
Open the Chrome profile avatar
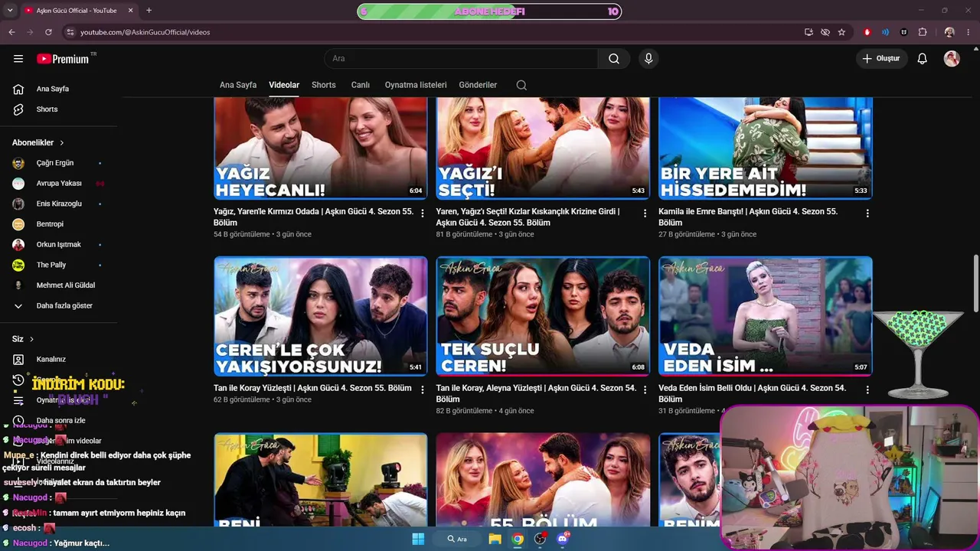pyautogui.click(x=949, y=32)
